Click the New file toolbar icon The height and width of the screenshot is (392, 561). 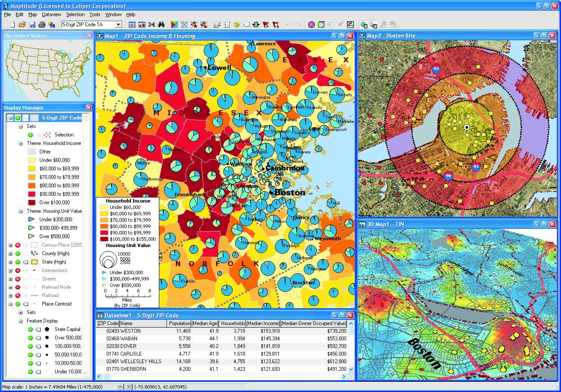[13, 25]
